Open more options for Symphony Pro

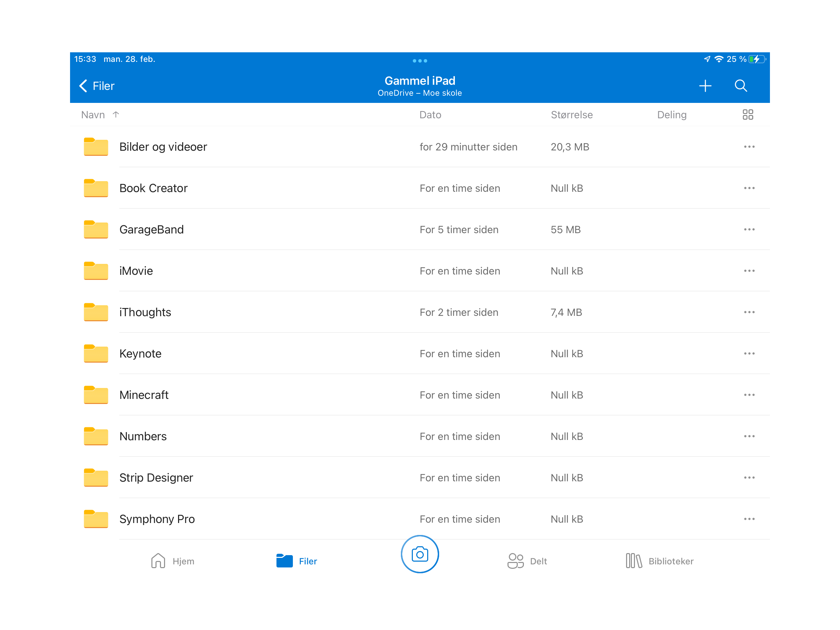tap(749, 519)
